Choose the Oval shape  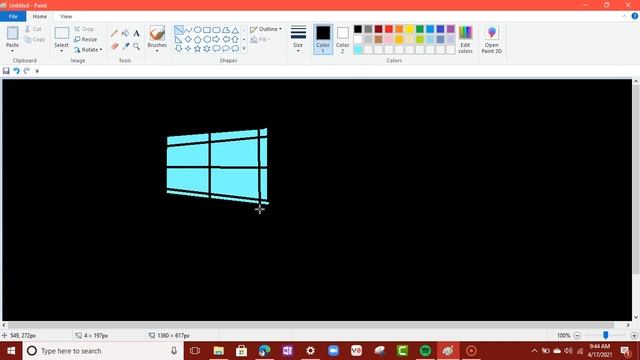pos(198,30)
